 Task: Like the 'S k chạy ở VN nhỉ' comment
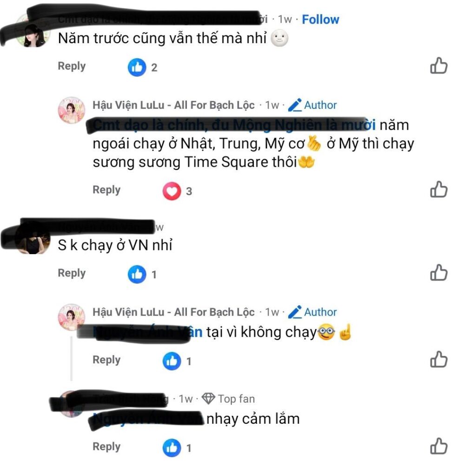pos(439,272)
